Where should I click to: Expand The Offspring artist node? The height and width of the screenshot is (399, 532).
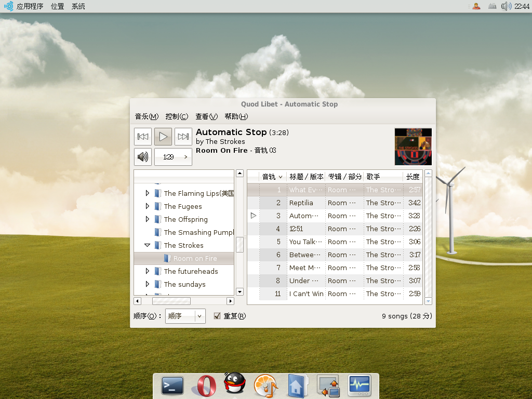click(147, 219)
